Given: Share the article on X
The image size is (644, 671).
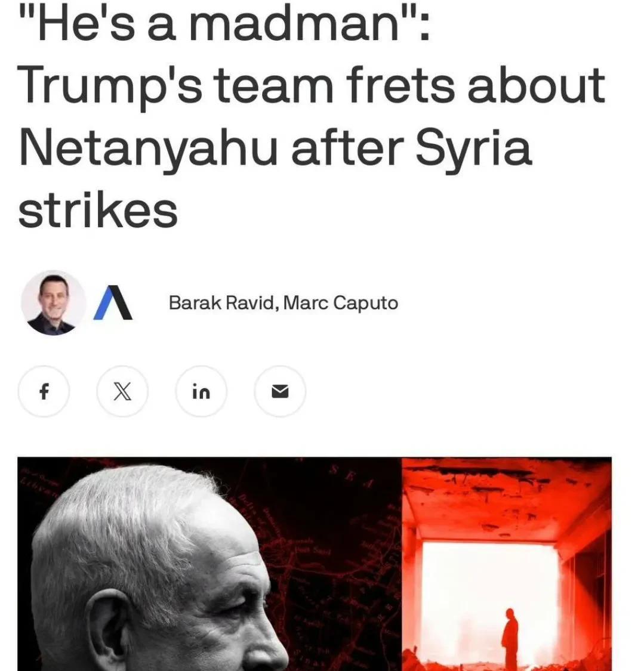Looking at the screenshot, I should [122, 391].
